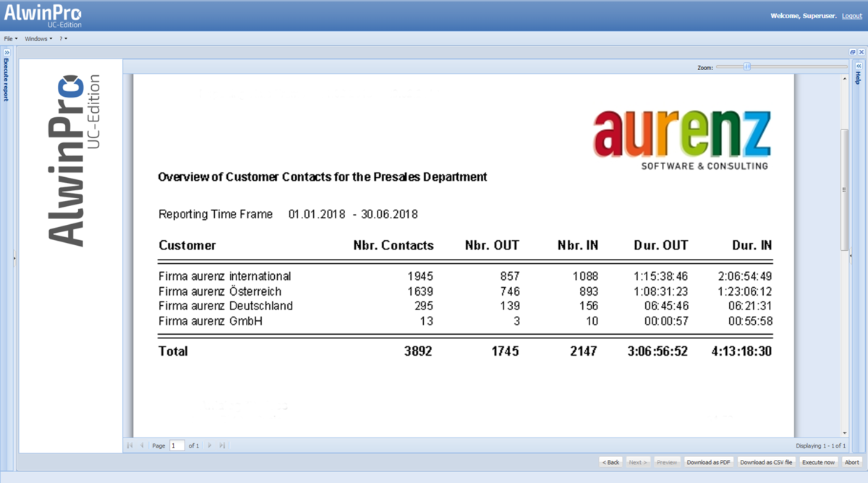
Task: Close the report window panel
Action: pyautogui.click(x=861, y=52)
